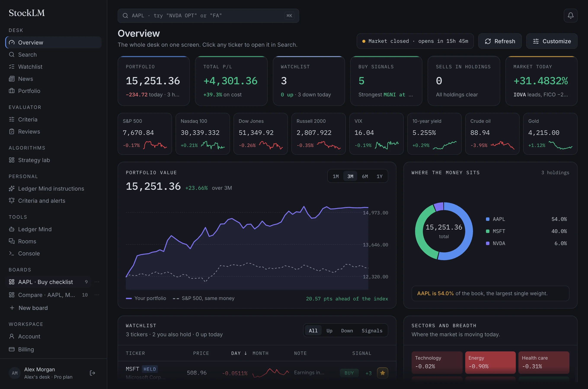Select the All watchlist filter
Screen dimensions: 588x389
coord(313,331)
